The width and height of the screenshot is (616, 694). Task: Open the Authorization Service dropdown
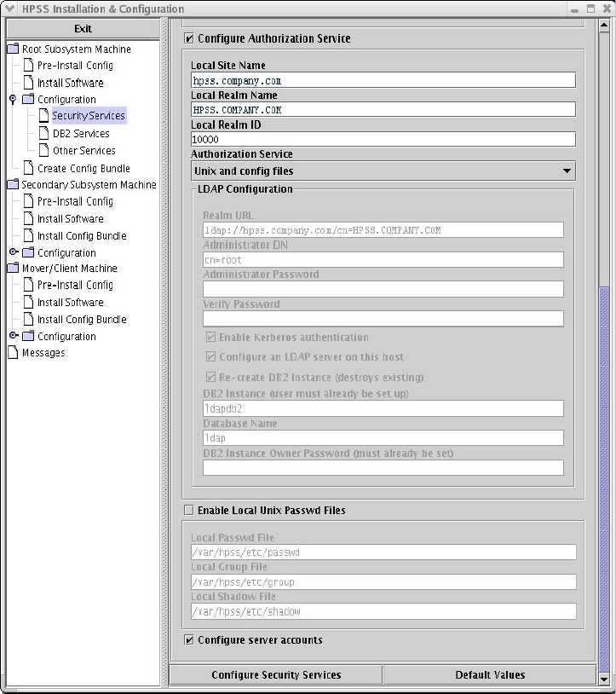pyautogui.click(x=383, y=171)
